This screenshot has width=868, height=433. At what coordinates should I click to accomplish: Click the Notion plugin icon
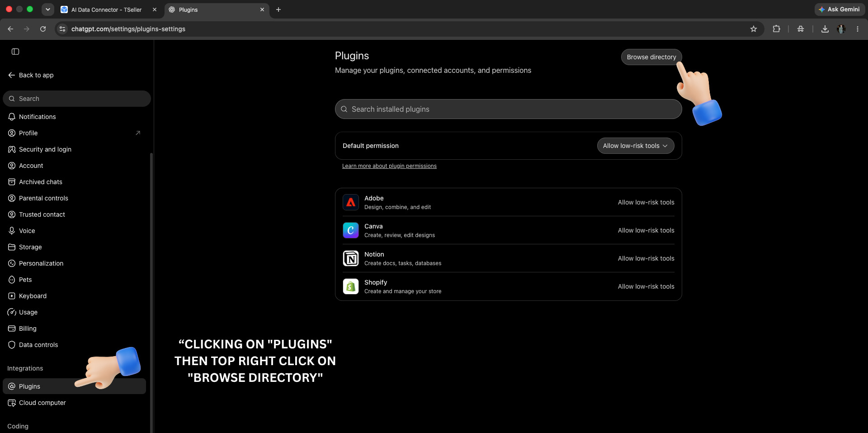point(351,258)
